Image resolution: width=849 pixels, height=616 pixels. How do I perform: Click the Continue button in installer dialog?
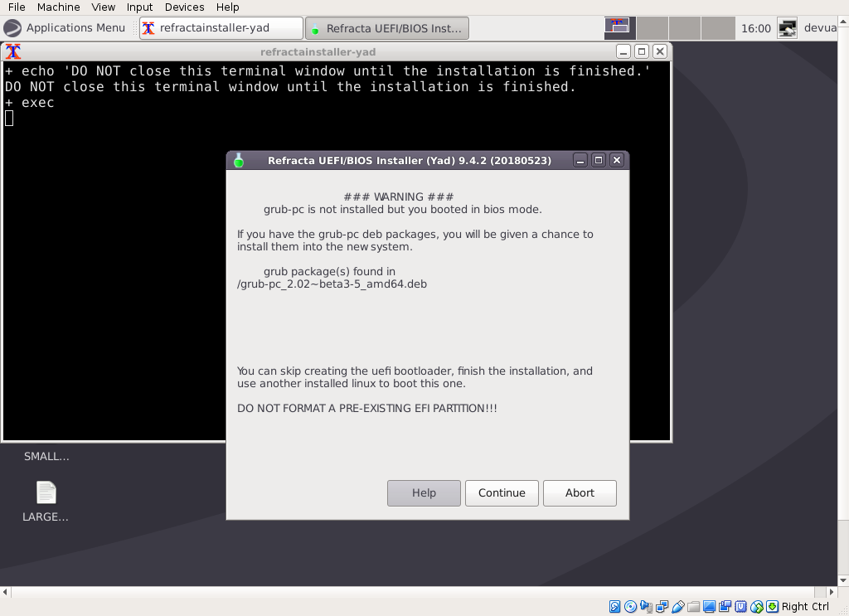(x=502, y=492)
